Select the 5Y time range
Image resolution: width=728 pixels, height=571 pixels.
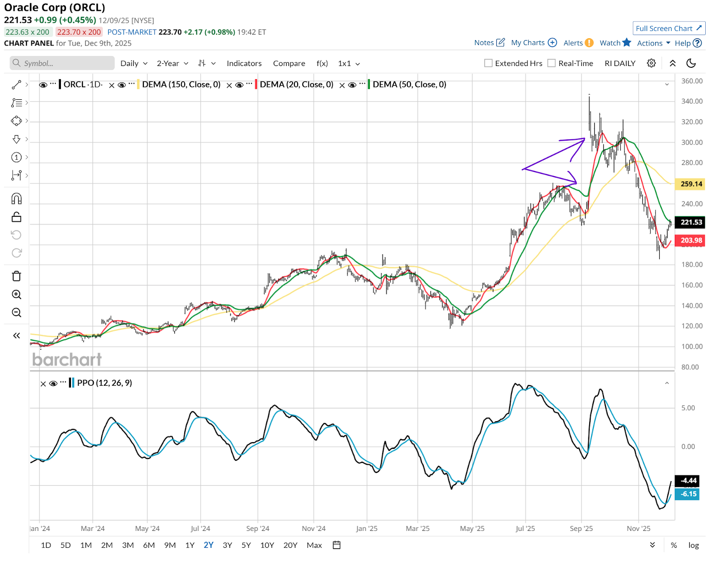246,545
